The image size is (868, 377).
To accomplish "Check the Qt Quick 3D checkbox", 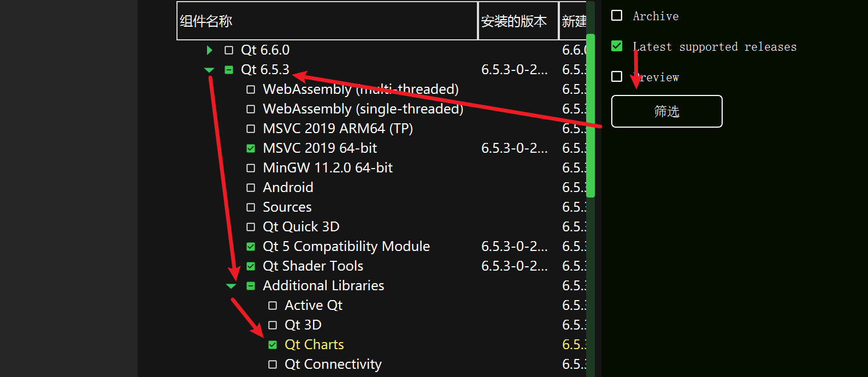I will (251, 227).
